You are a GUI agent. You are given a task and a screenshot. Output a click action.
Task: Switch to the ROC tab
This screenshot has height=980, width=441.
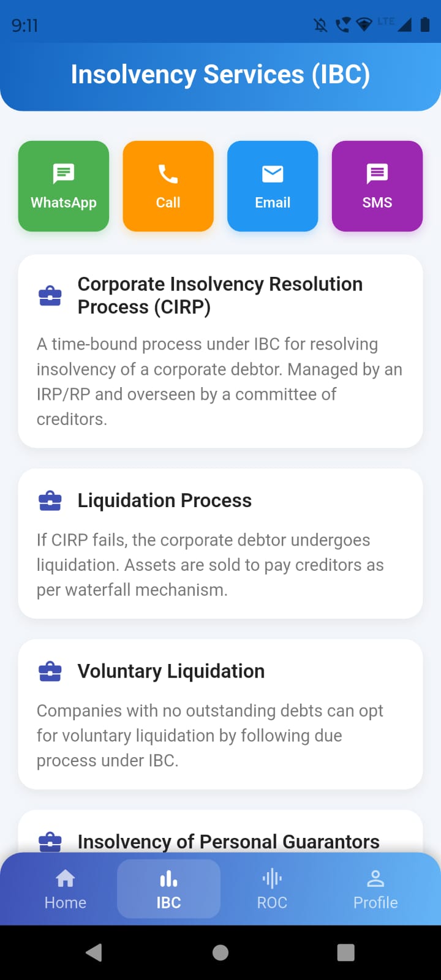(x=272, y=889)
